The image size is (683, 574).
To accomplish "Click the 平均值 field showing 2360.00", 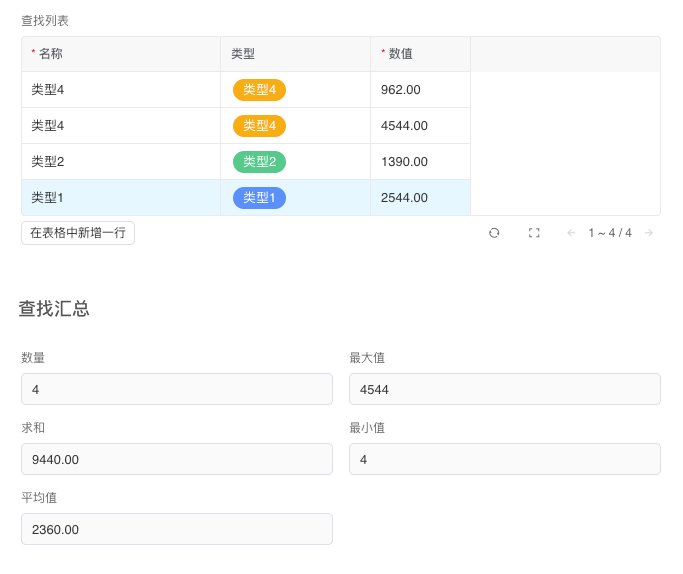I will point(176,529).
